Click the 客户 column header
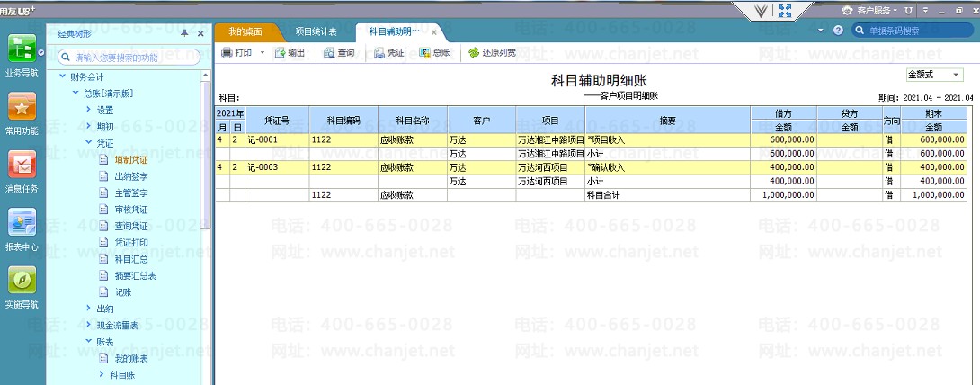The image size is (980, 385). (481, 120)
